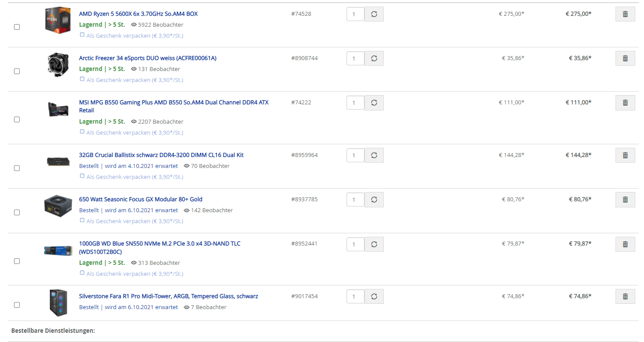
Task: Click the Ryzen 5600X product thumbnail
Action: click(x=58, y=20)
